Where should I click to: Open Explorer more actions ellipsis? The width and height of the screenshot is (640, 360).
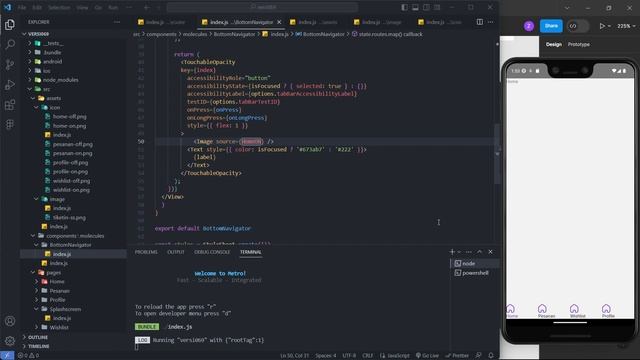tap(117, 22)
